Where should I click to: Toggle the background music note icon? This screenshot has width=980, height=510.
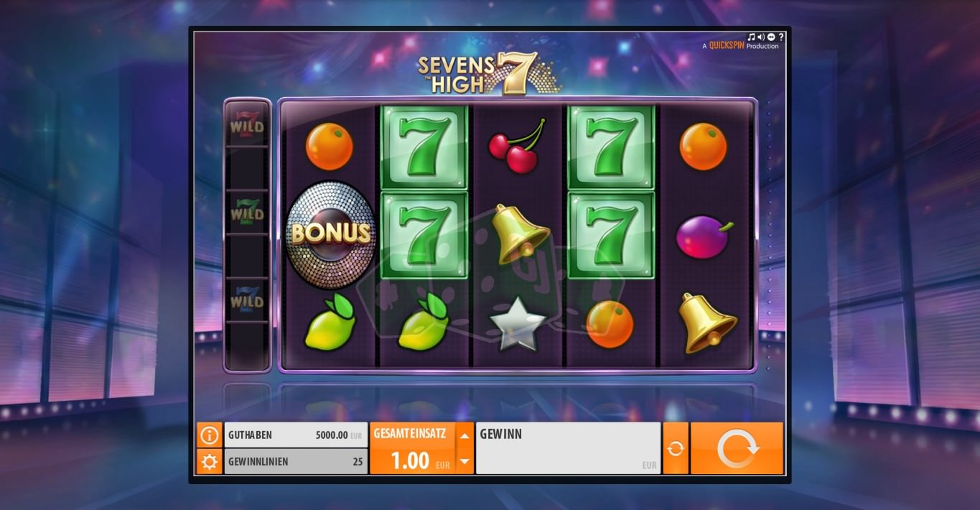[x=751, y=37]
